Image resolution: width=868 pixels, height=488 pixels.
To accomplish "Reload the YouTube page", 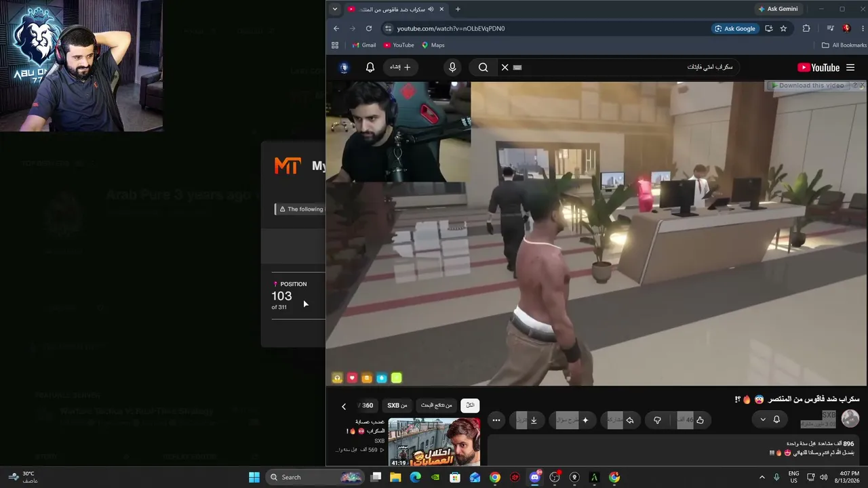I will pos(369,28).
